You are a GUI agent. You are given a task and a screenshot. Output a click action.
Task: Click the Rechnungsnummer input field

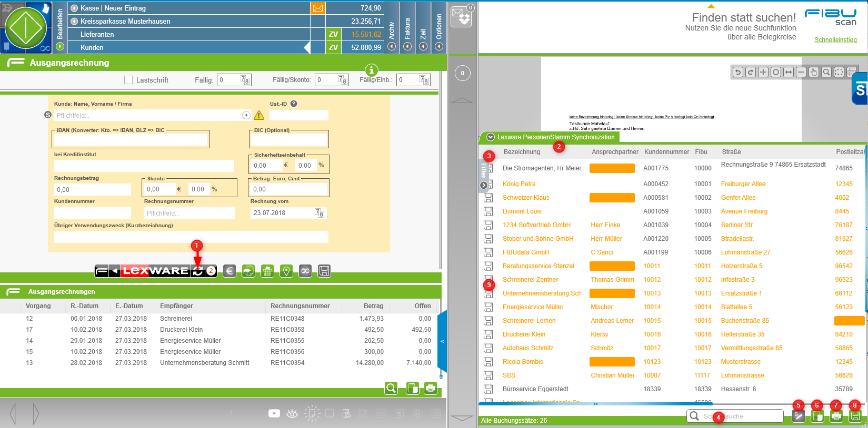point(189,213)
